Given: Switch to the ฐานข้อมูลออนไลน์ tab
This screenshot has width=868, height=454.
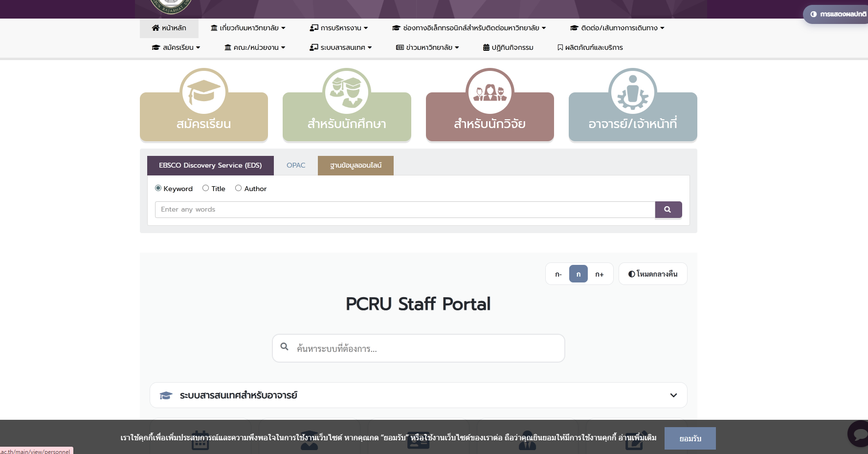Looking at the screenshot, I should pos(356,166).
